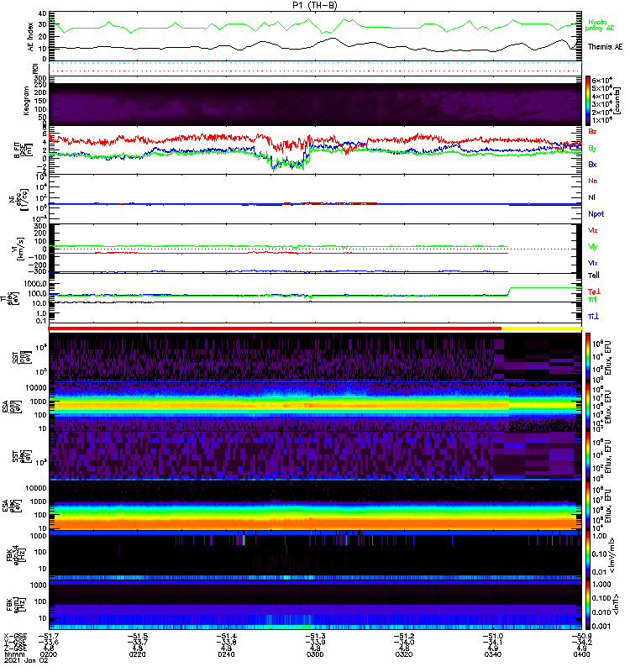The image size is (630, 672).
Task: Click the green 'Viy' velocity legend label
Action: coord(592,247)
